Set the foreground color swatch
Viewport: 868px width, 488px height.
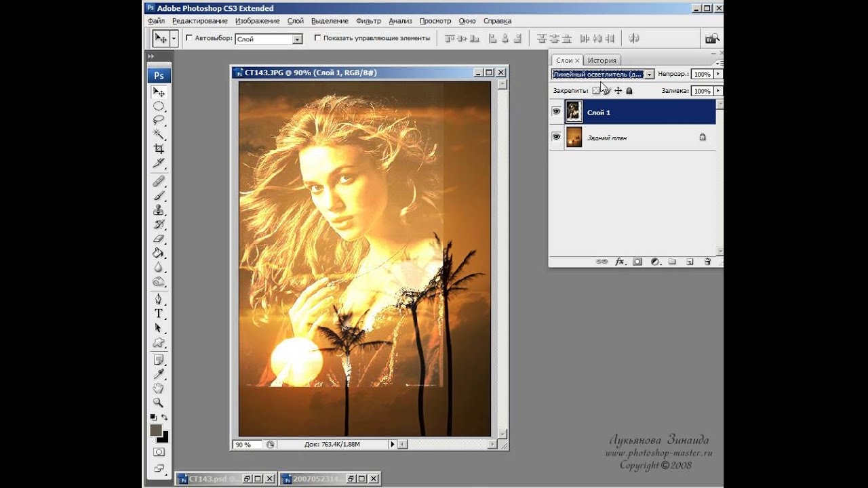pos(156,430)
